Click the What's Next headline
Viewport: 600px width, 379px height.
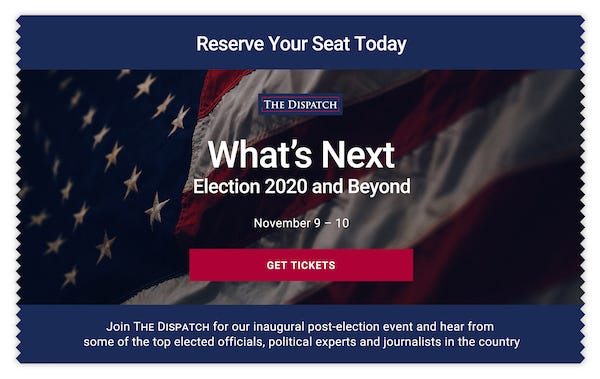(x=301, y=154)
